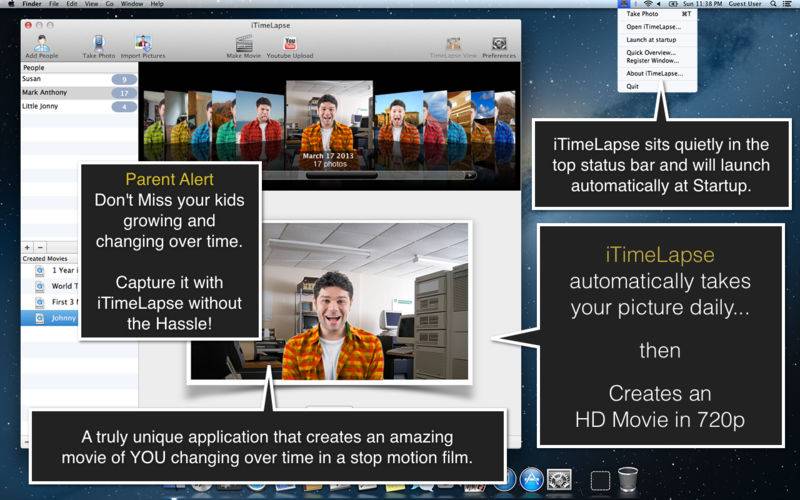Open Spotlight search magnifier icon
The image size is (800, 500).
click(x=773, y=4)
